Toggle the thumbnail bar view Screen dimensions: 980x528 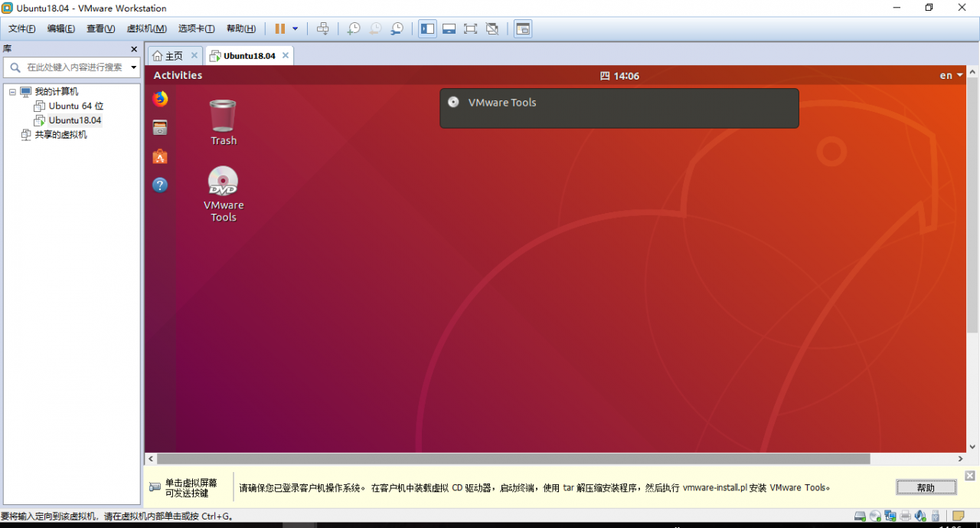click(x=449, y=29)
